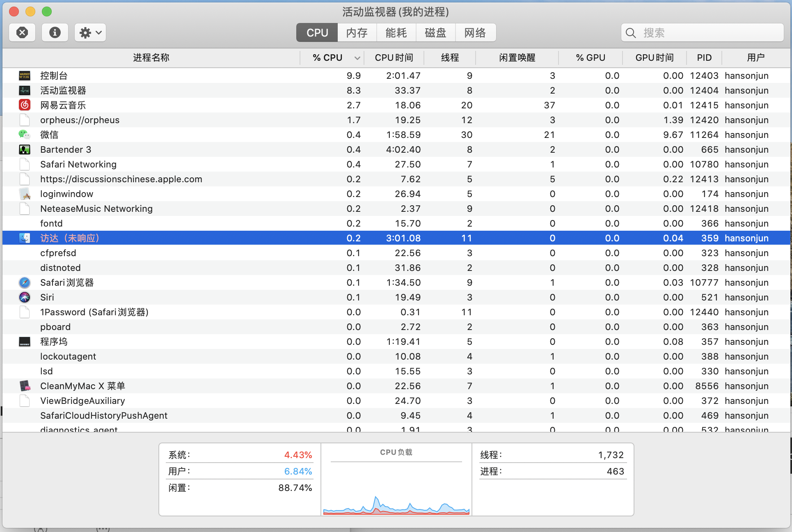Open the gear actions dropdown menu
Viewport: 792px width, 532px height.
tap(90, 32)
